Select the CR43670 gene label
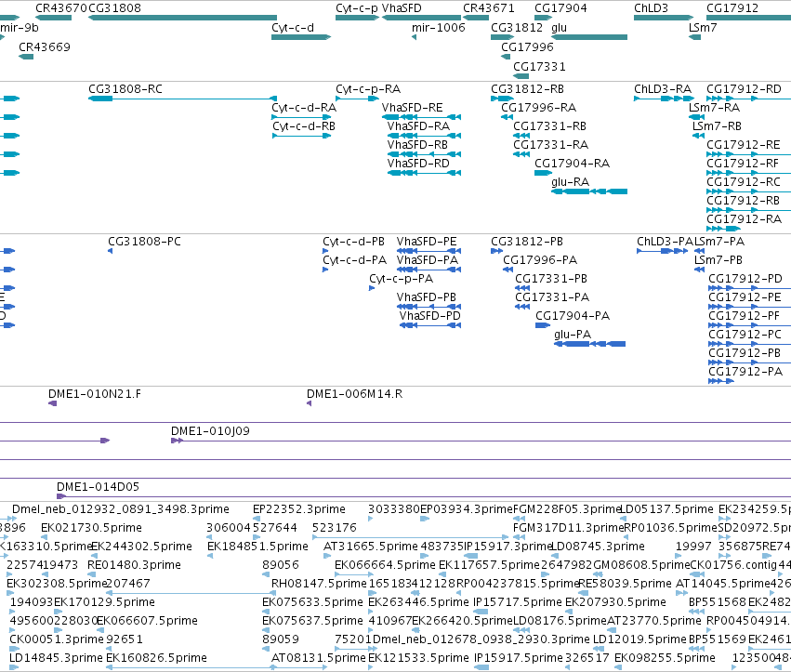Image resolution: width=791 pixels, height=672 pixels. 61,8
